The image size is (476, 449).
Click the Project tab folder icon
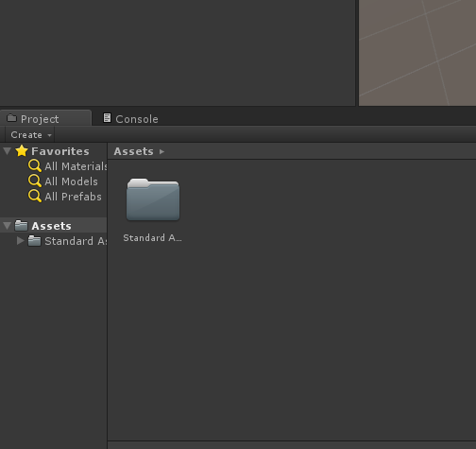[x=11, y=118]
